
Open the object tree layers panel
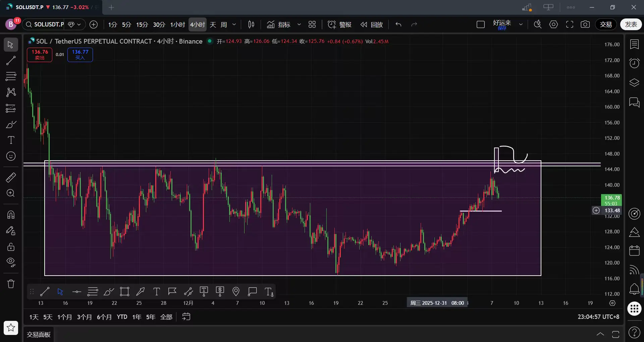point(634,82)
